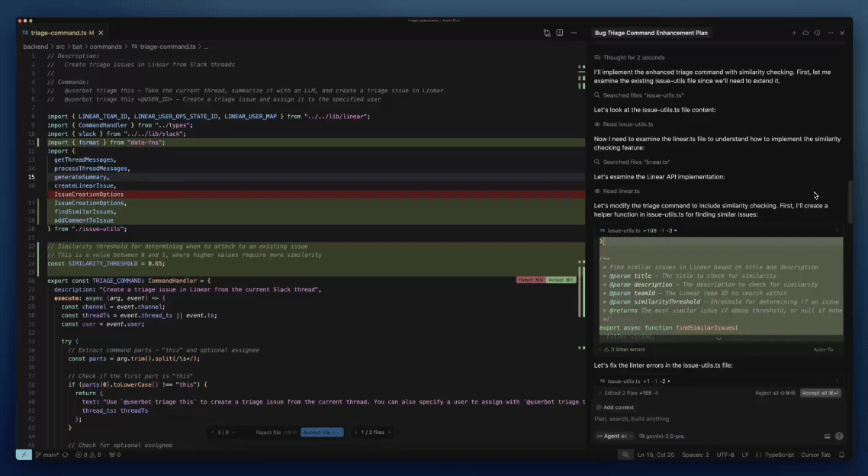Click the ports indicator showing 0
This screenshot has width=868, height=476.
coord(114,455)
